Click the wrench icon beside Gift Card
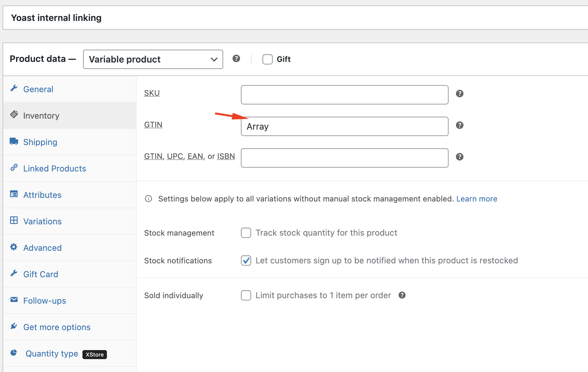Image resolution: width=588 pixels, height=372 pixels. pos(14,273)
